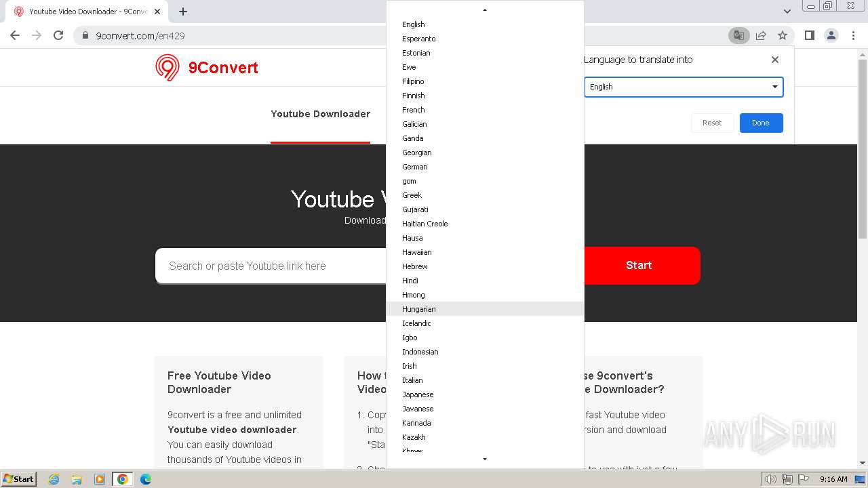Pick Ganda in the language list
This screenshot has width=868, height=488.
(x=485, y=138)
